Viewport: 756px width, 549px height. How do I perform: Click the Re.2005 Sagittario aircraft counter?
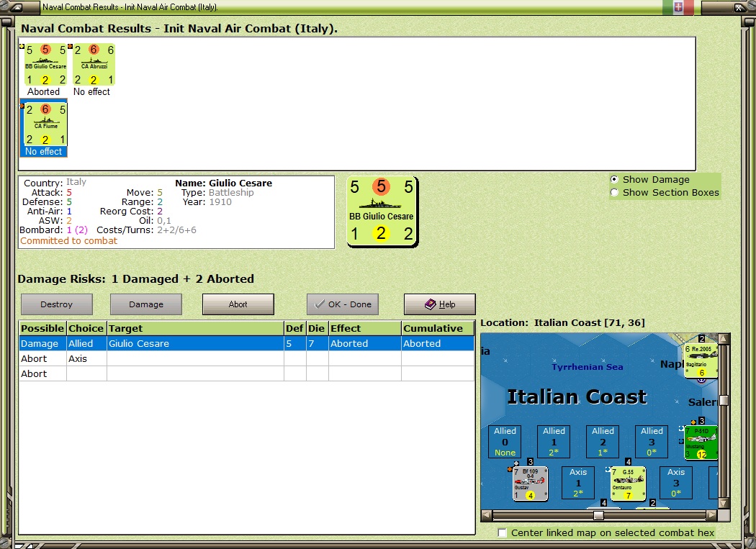[701, 360]
